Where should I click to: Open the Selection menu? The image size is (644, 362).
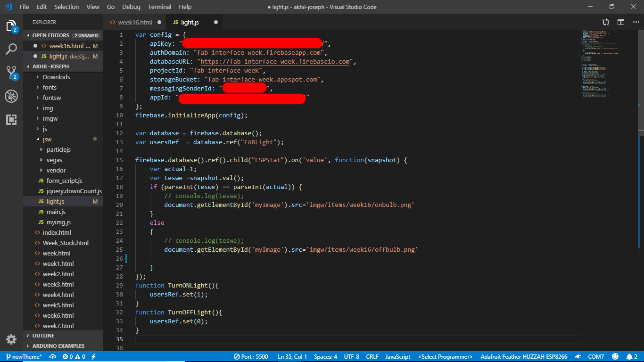pos(66,7)
